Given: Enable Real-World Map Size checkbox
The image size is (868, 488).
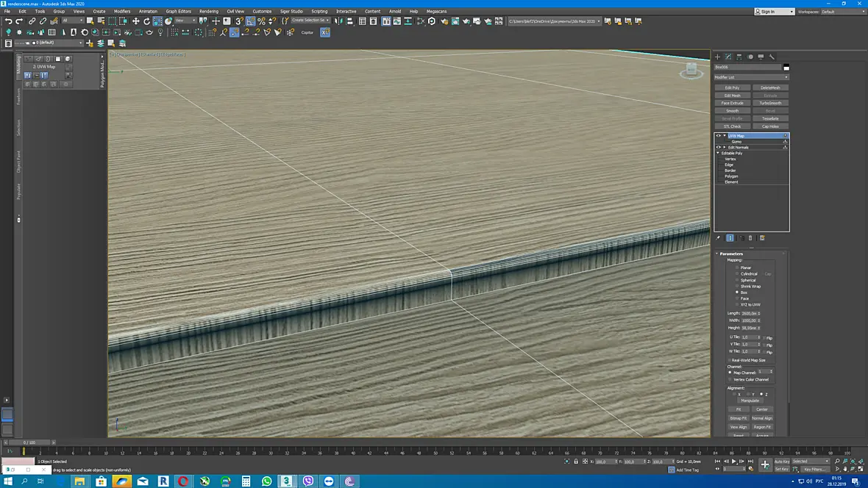Looking at the screenshot, I should pyautogui.click(x=730, y=360).
